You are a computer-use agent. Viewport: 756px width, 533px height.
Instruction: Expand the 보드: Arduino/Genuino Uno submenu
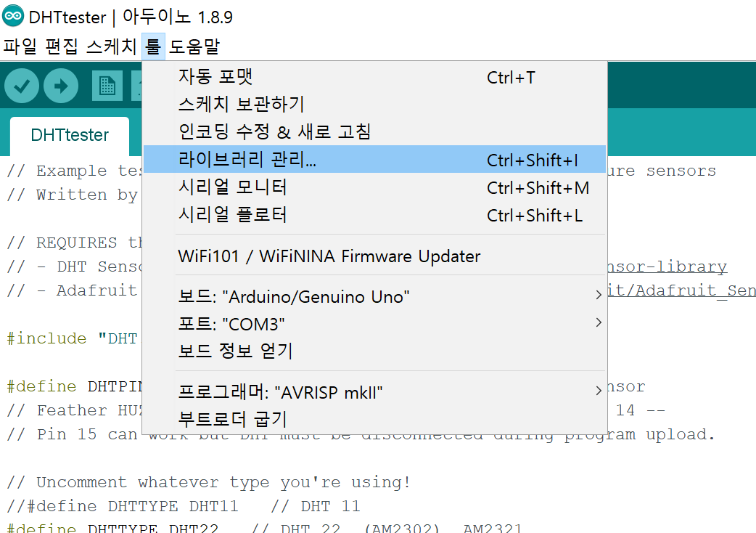pyautogui.click(x=374, y=296)
